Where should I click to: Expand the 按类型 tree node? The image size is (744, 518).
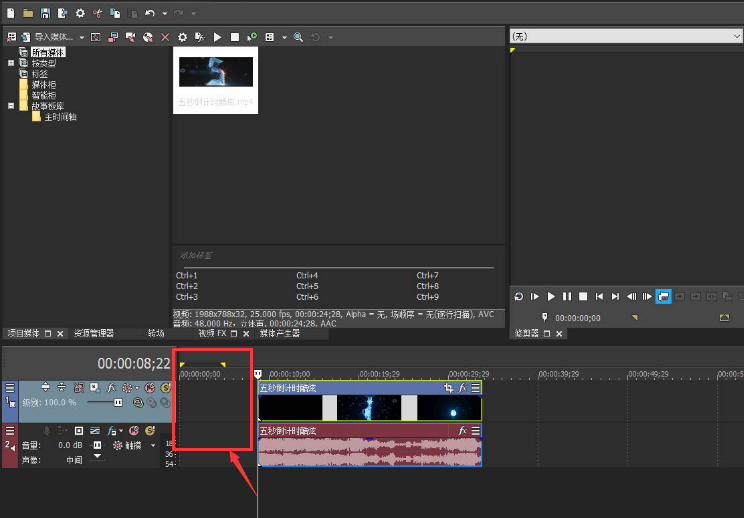tap(11, 63)
